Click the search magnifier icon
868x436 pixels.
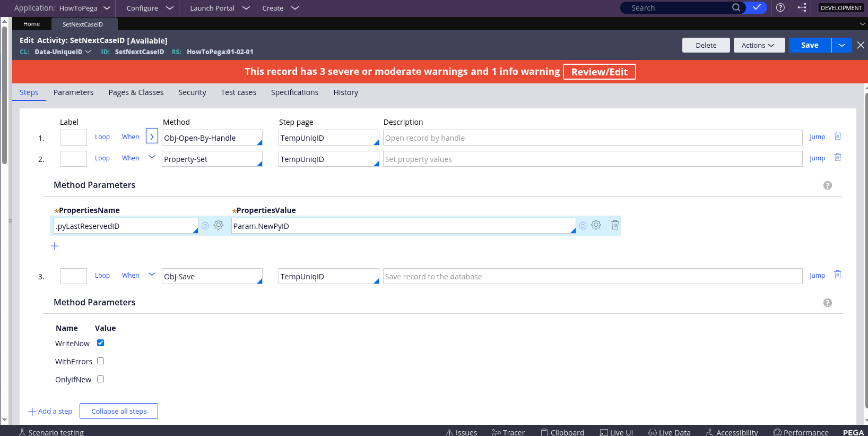pyautogui.click(x=736, y=7)
